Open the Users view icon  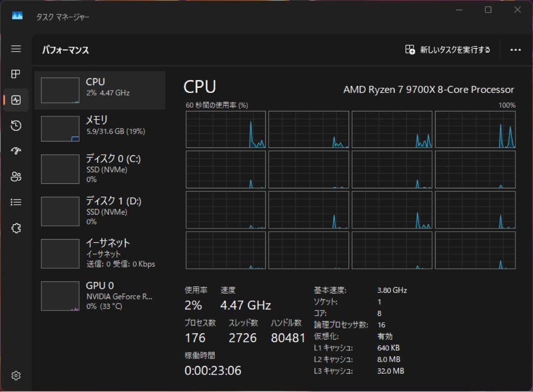(16, 177)
